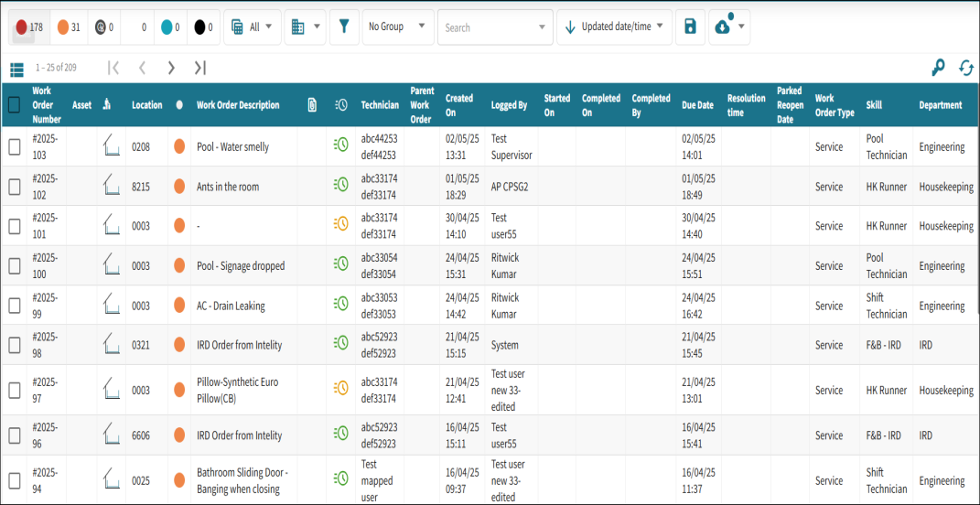Open the Updated date/time sort dropdown
Image resolution: width=980 pixels, height=505 pixels.
[614, 27]
